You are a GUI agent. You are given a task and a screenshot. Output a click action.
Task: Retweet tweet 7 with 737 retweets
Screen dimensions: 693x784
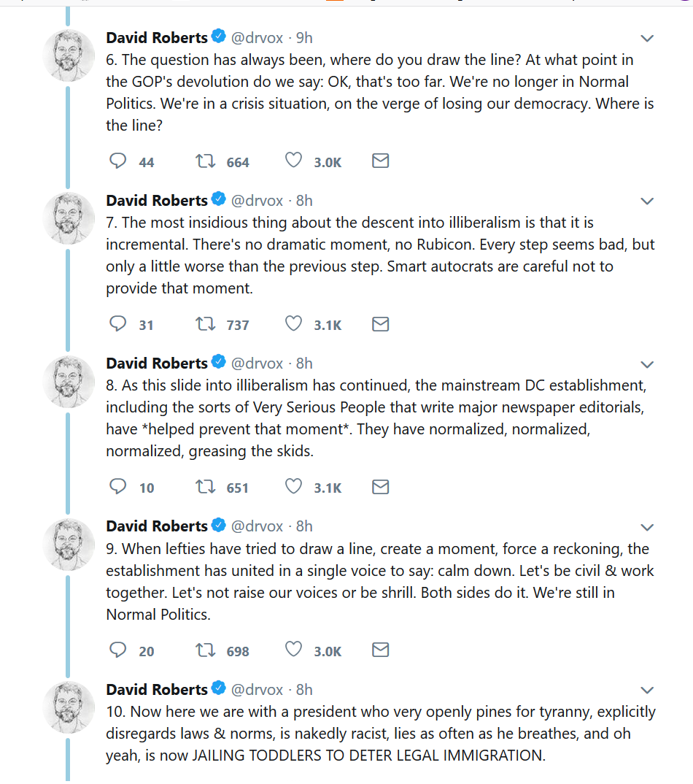(206, 324)
